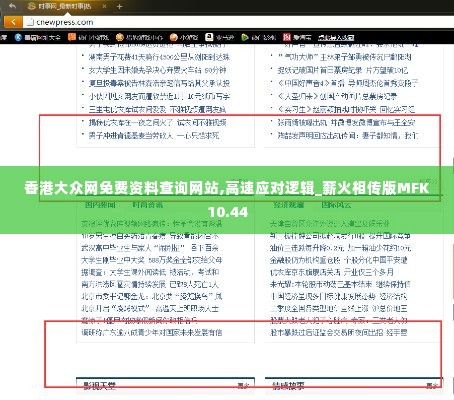Viewport: 454px width, 400px height.
Task: Open headline about 男子冲进肯德基麦当劳砍人
Action: pyautogui.click(x=154, y=136)
